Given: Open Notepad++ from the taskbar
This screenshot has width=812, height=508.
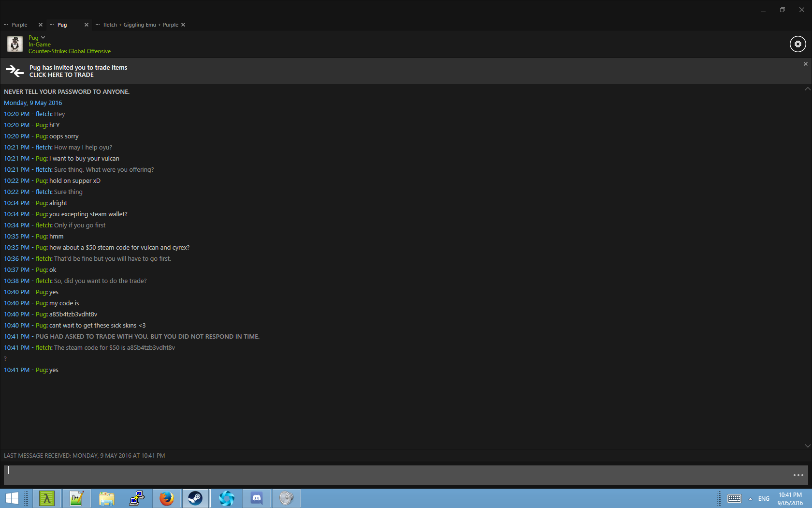Looking at the screenshot, I should point(77,498).
